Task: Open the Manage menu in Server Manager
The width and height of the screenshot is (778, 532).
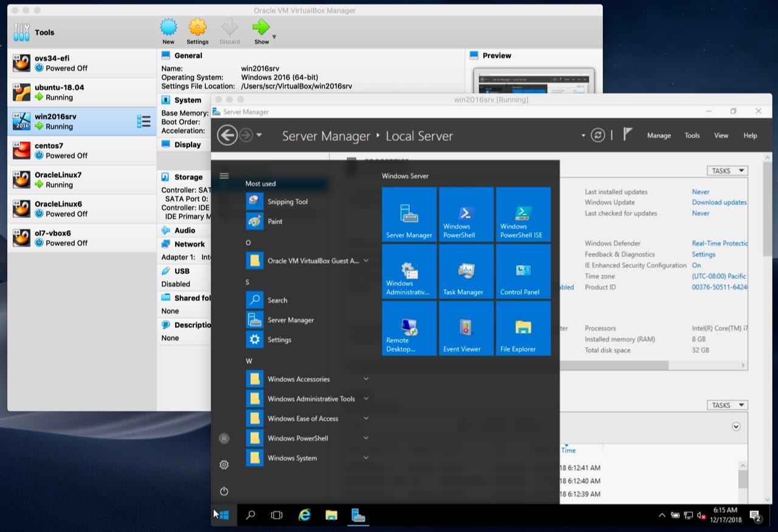Action: (659, 135)
